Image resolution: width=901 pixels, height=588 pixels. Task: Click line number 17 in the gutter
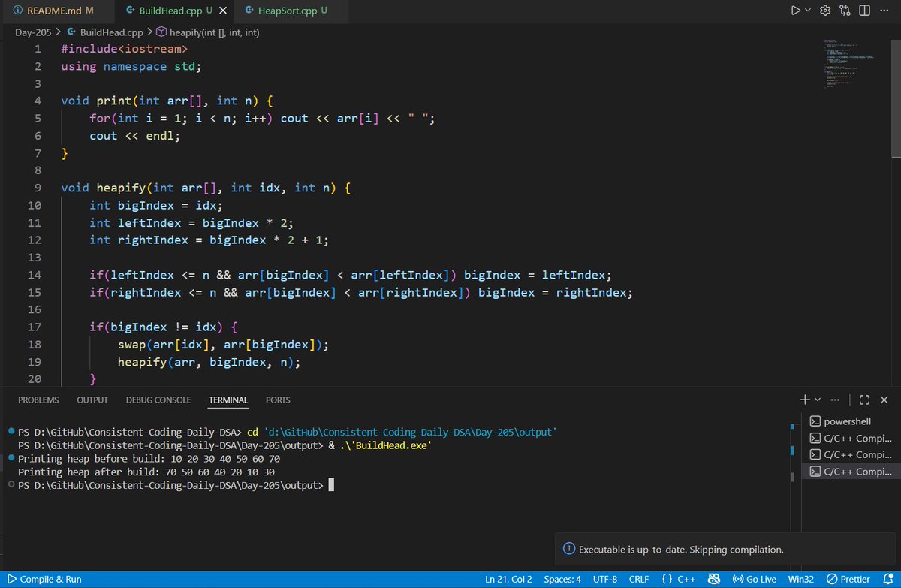(x=34, y=327)
